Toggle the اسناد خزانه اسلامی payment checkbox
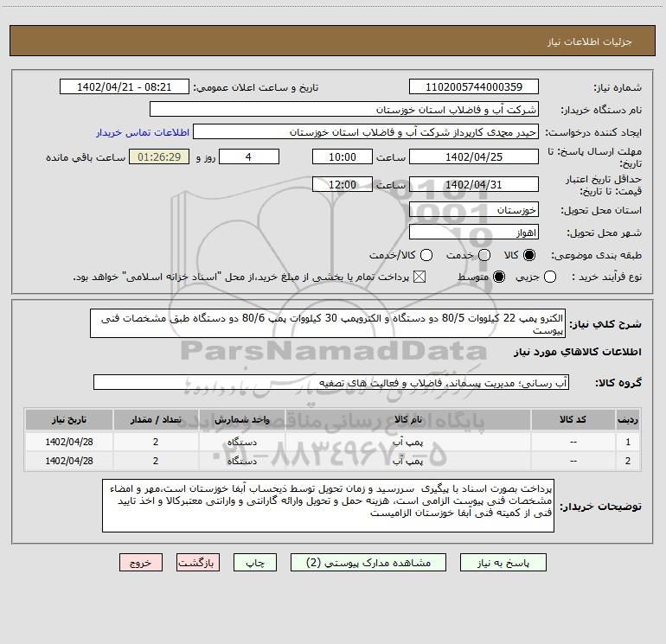This screenshot has width=666, height=644. pos(419,277)
